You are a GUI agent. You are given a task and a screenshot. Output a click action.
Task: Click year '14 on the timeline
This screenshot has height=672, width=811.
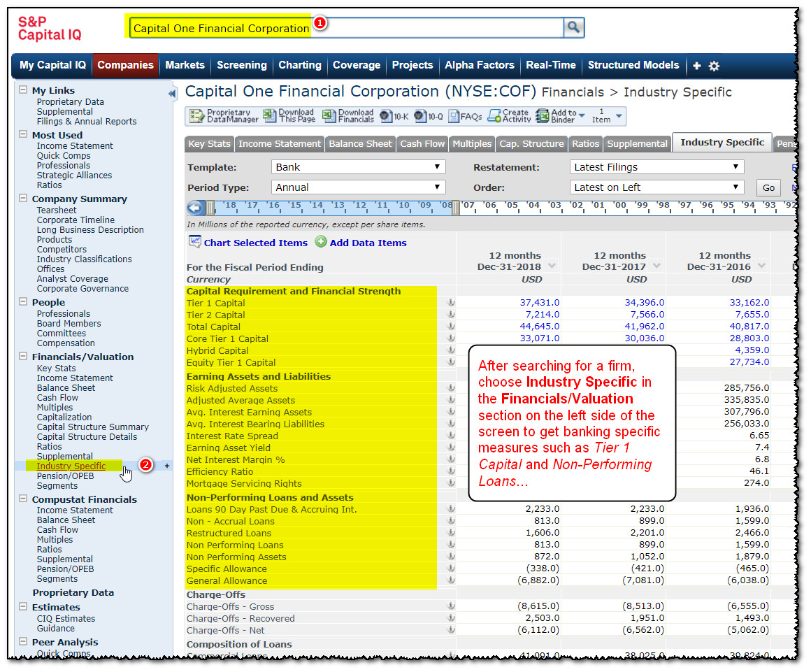317,205
